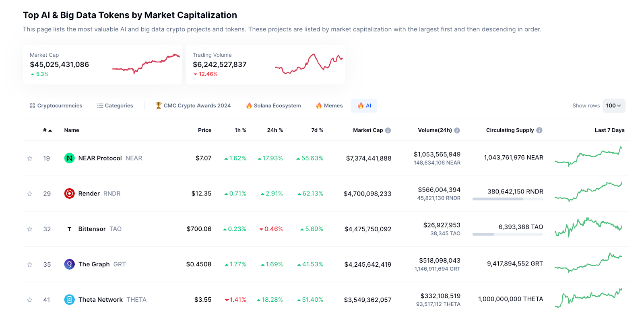Click the Render logo icon
This screenshot has width=644, height=317.
pyautogui.click(x=69, y=193)
